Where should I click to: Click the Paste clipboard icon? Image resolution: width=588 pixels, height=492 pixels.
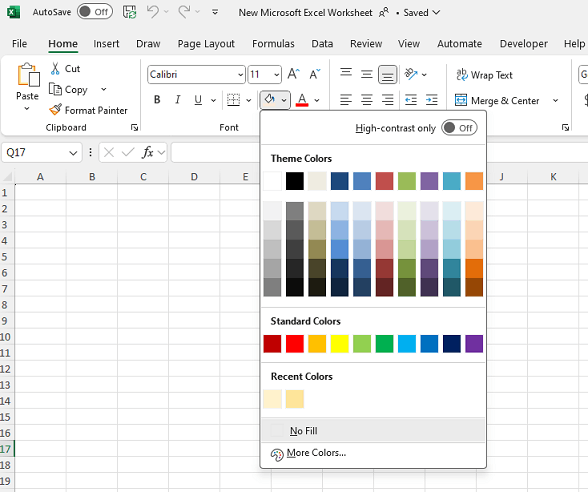click(28, 75)
